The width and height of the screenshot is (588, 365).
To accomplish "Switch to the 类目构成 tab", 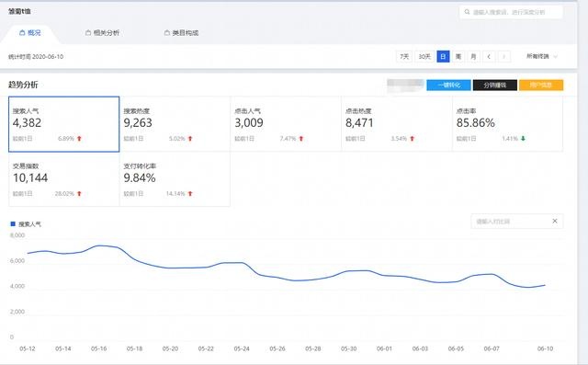I will 182,33.
